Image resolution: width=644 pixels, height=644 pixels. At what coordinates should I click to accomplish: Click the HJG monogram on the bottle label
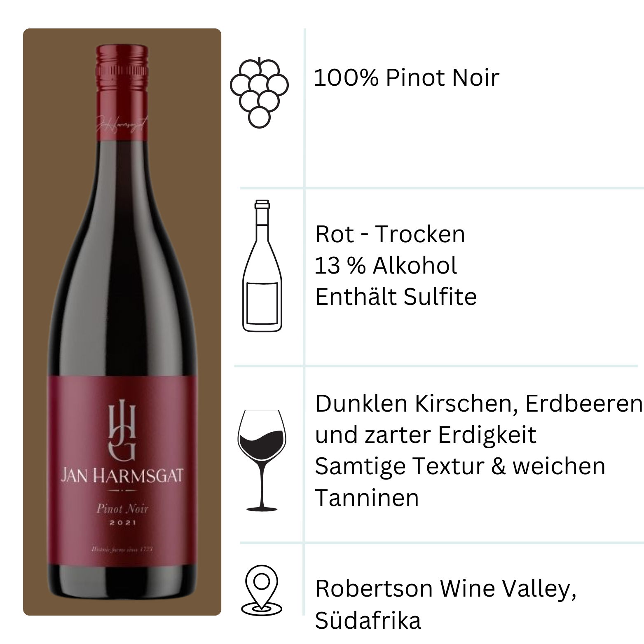pyautogui.click(x=122, y=432)
